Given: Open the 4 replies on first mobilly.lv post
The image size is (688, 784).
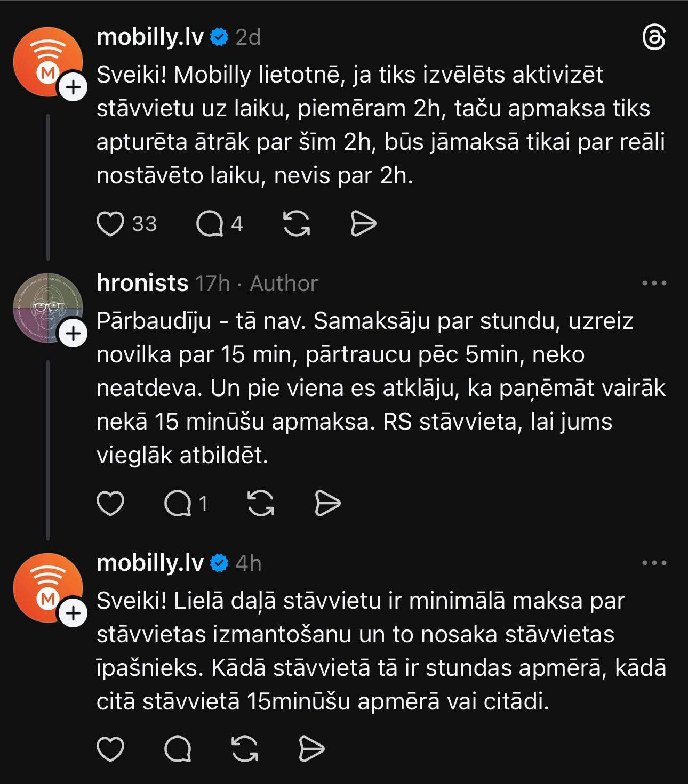Looking at the screenshot, I should (210, 224).
